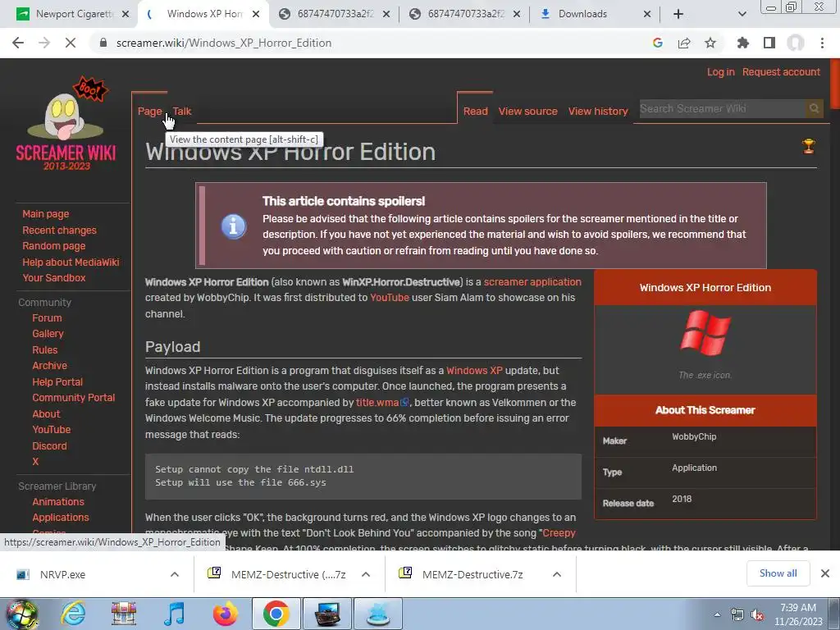The width and height of the screenshot is (840, 630).
Task: Bookmark this page with the star icon
Action: (710, 43)
